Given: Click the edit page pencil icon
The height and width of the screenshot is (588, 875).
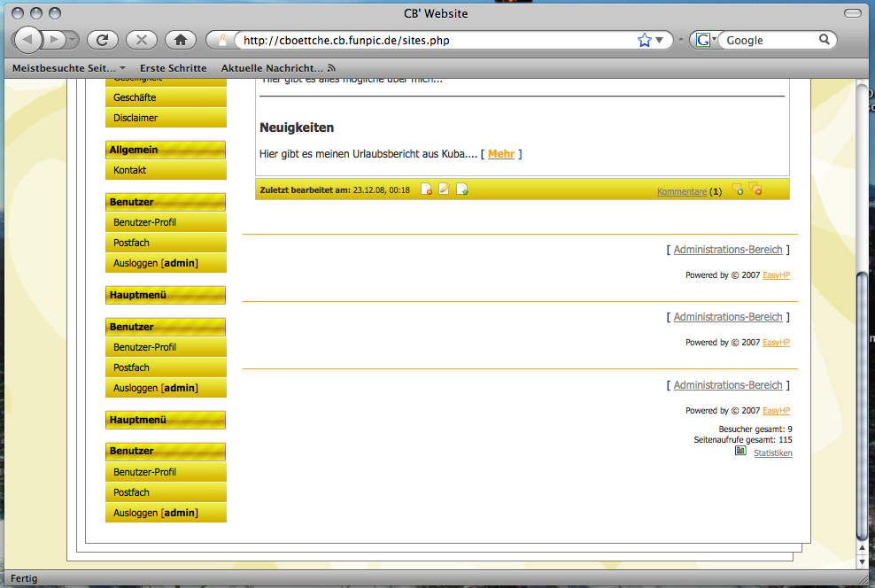Looking at the screenshot, I should coord(445,190).
